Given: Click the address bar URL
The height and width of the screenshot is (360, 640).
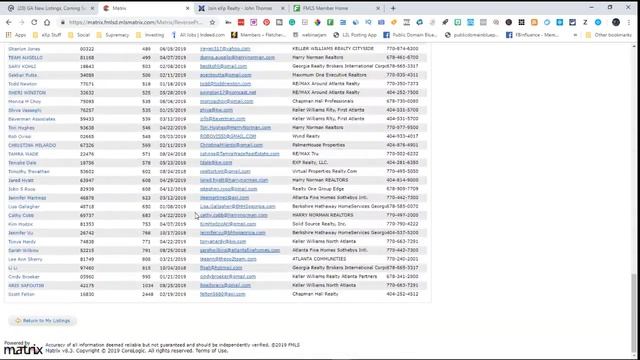Looking at the screenshot, I should (136, 22).
